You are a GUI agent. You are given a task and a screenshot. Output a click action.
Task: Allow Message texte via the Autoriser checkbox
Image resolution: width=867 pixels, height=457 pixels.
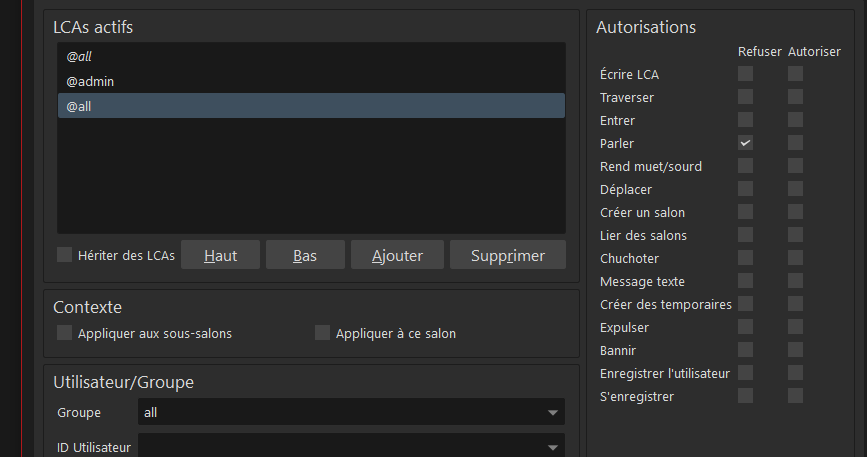[x=795, y=281]
